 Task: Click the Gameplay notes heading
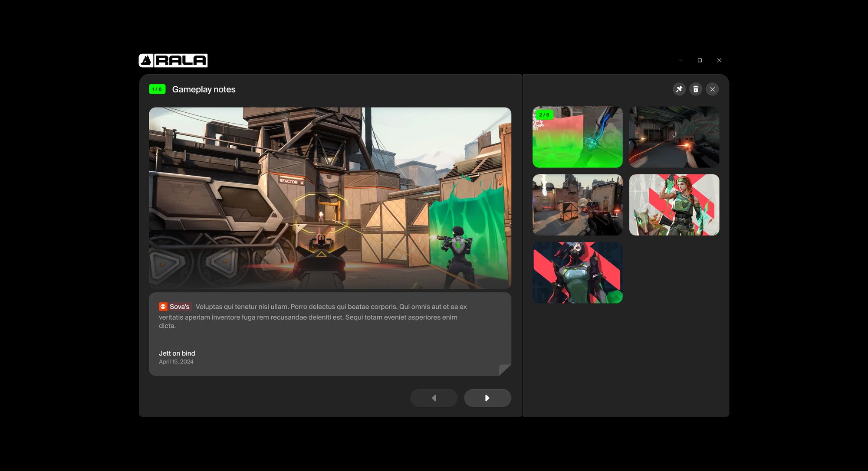[x=204, y=89]
